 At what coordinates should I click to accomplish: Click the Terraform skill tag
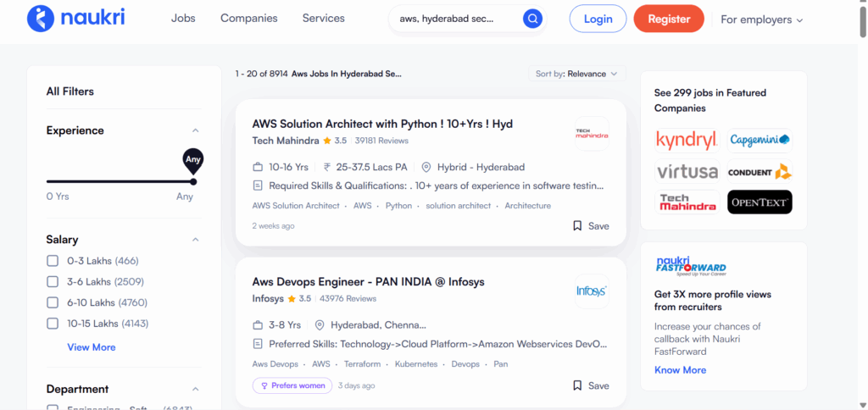362,364
